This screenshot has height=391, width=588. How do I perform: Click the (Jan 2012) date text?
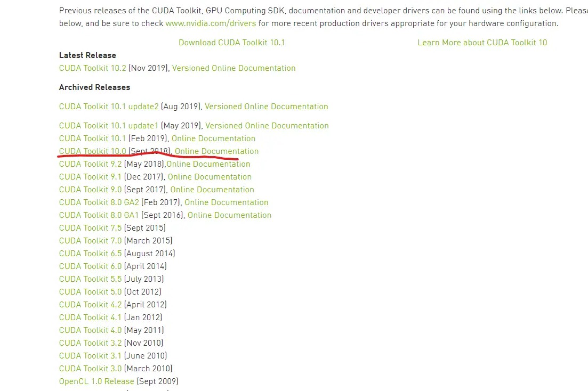point(143,317)
